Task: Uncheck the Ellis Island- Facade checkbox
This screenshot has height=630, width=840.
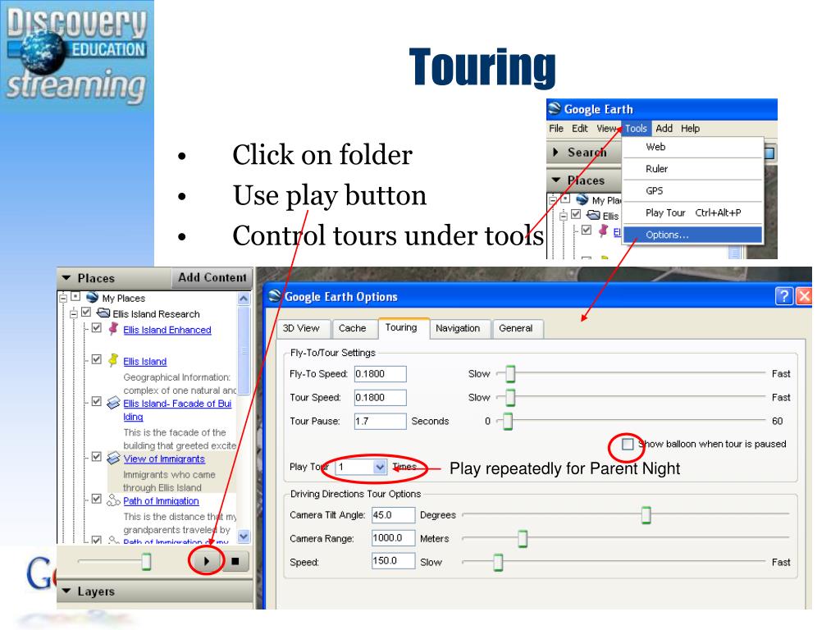Action: tap(97, 401)
